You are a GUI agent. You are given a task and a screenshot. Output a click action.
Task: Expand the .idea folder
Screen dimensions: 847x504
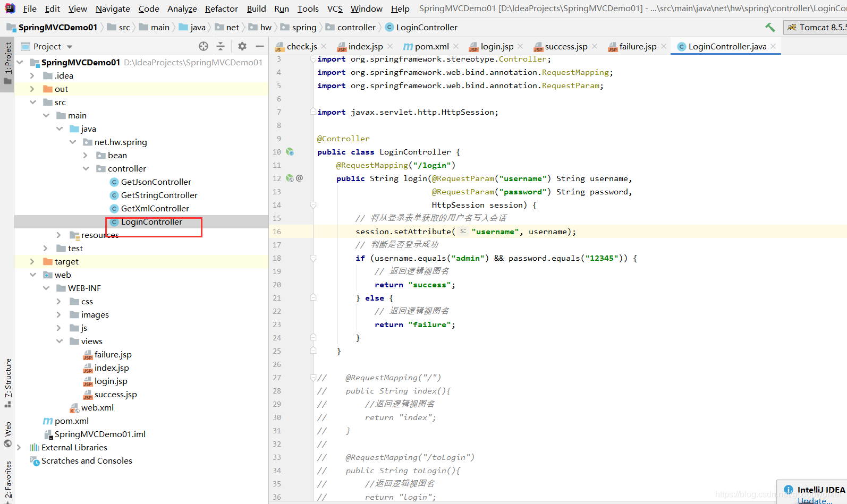tap(32, 76)
